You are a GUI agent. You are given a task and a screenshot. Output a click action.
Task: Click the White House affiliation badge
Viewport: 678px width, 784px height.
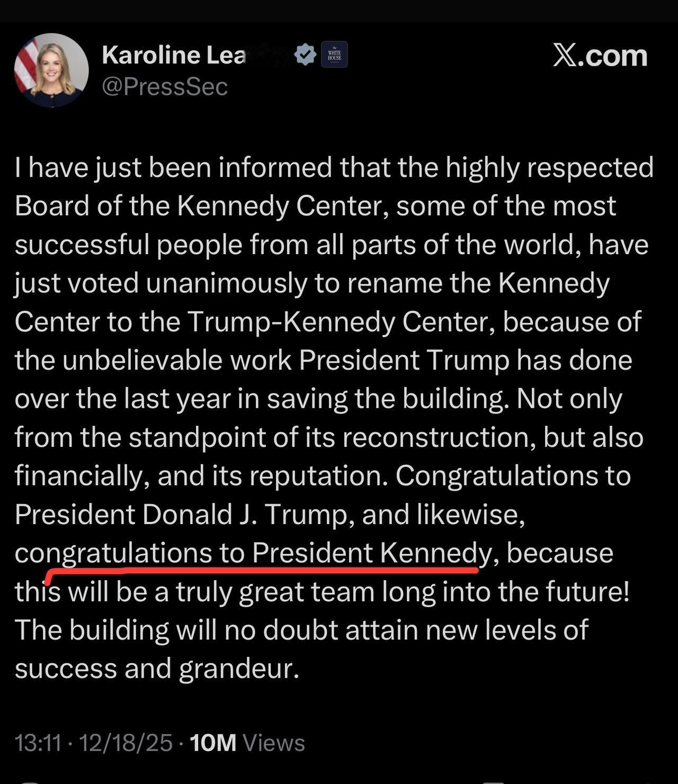(334, 55)
